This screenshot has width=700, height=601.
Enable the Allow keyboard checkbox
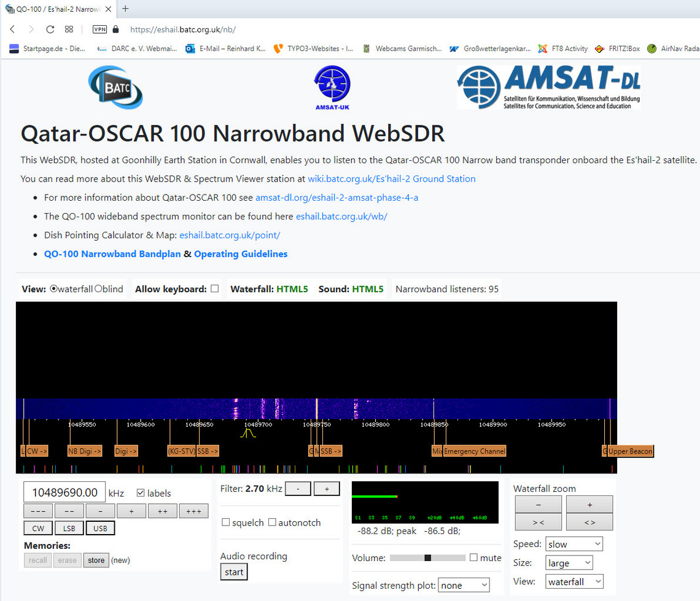coord(215,289)
